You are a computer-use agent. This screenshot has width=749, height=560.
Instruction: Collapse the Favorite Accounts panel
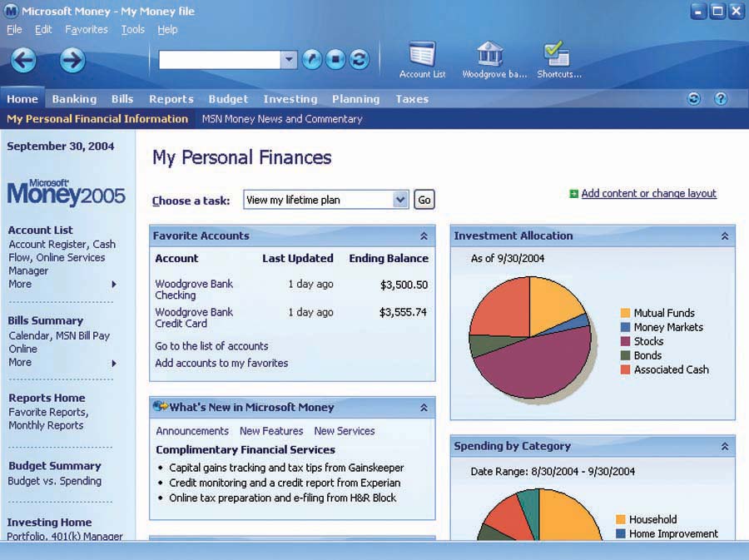click(x=424, y=235)
